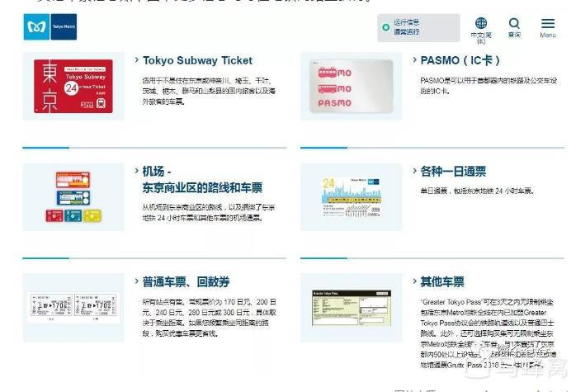Click the red Tokyo Subway 24-hour ticket image
This screenshot has height=392, width=576.
pyautogui.click(x=73, y=86)
